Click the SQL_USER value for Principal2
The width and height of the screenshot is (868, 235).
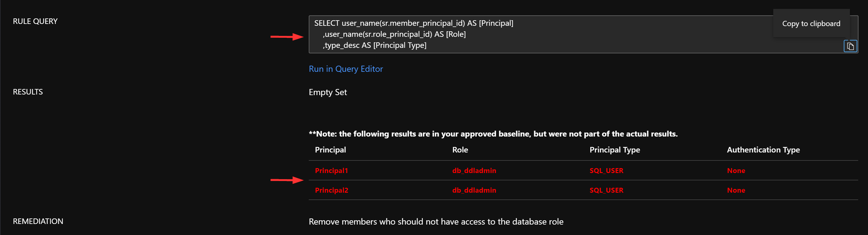coord(606,190)
